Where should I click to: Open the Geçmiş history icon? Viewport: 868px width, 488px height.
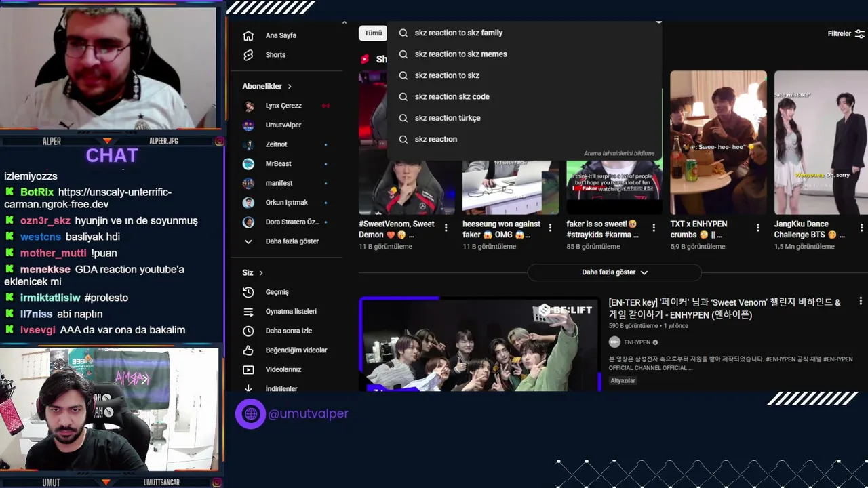[248, 292]
